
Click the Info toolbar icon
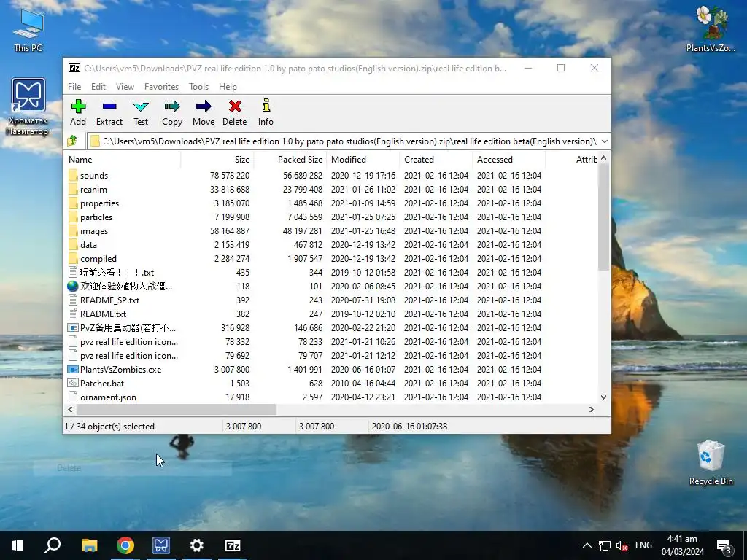coord(266,106)
